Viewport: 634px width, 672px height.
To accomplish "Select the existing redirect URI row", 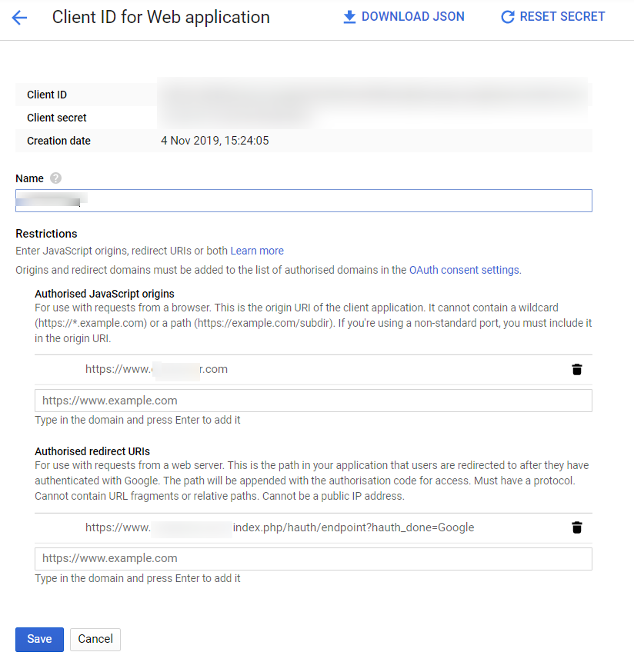I will click(280, 527).
